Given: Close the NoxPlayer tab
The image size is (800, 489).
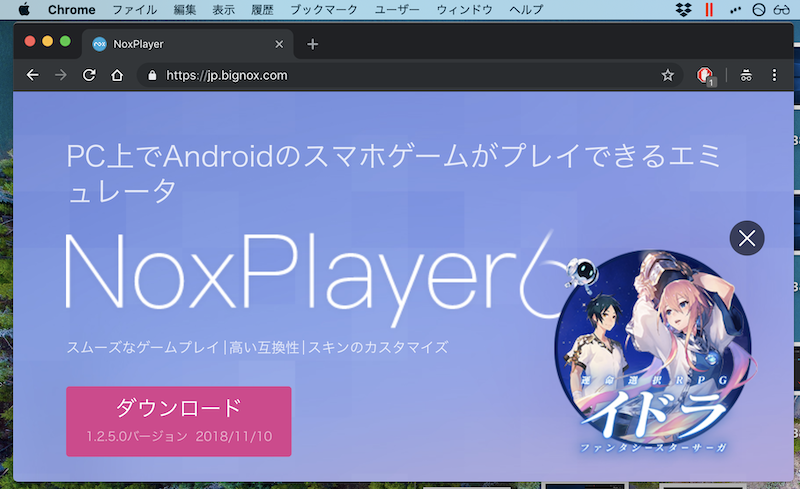Looking at the screenshot, I should pos(279,44).
